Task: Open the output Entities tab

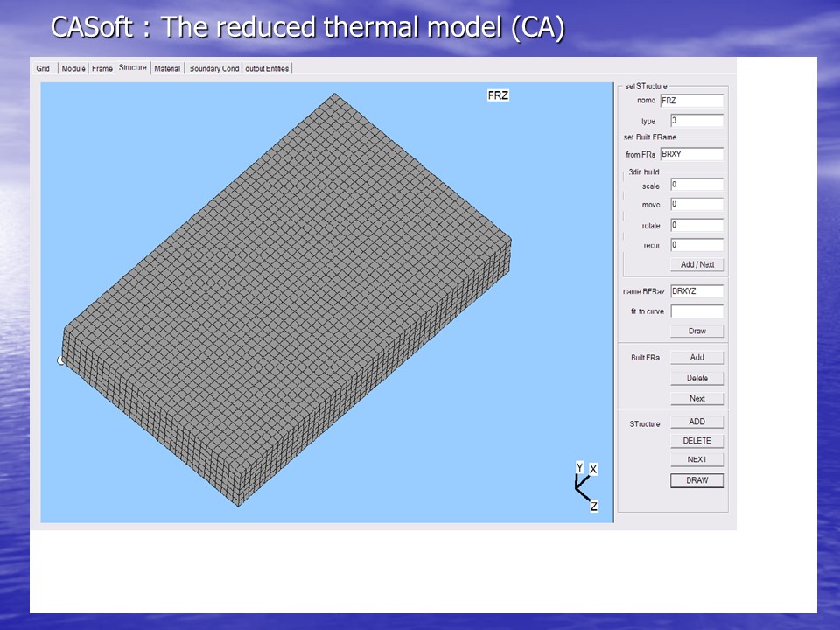Action: [267, 68]
